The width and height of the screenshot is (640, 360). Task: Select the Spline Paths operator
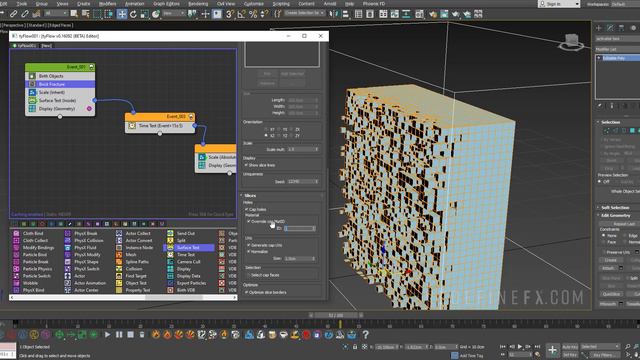tap(137, 262)
